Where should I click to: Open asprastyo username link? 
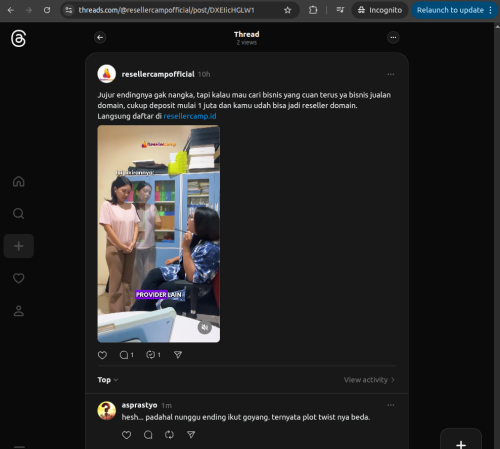point(139,405)
